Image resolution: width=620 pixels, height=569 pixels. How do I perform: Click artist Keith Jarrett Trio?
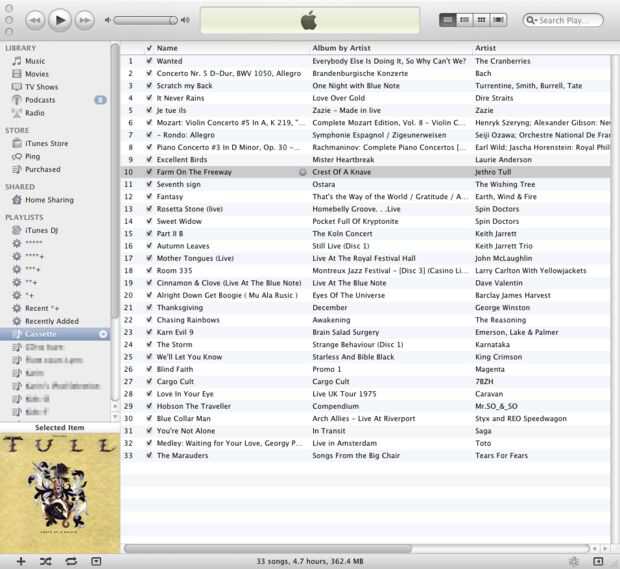click(x=504, y=246)
